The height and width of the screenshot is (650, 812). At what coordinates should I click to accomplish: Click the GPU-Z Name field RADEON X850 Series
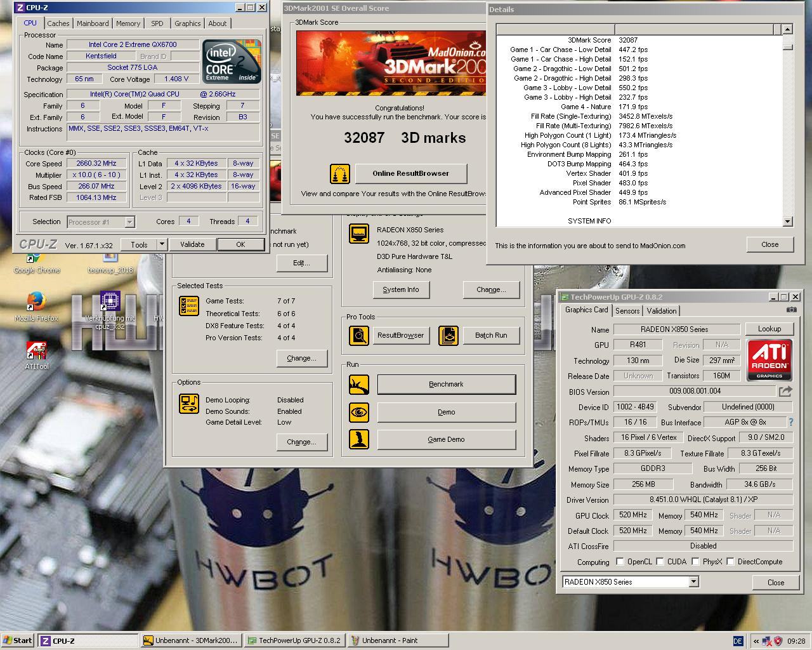pyautogui.click(x=676, y=329)
